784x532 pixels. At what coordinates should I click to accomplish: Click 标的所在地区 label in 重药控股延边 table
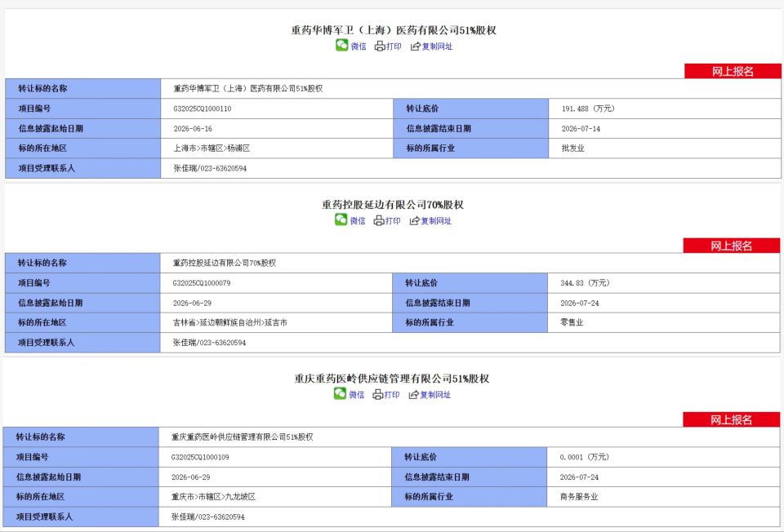point(42,322)
